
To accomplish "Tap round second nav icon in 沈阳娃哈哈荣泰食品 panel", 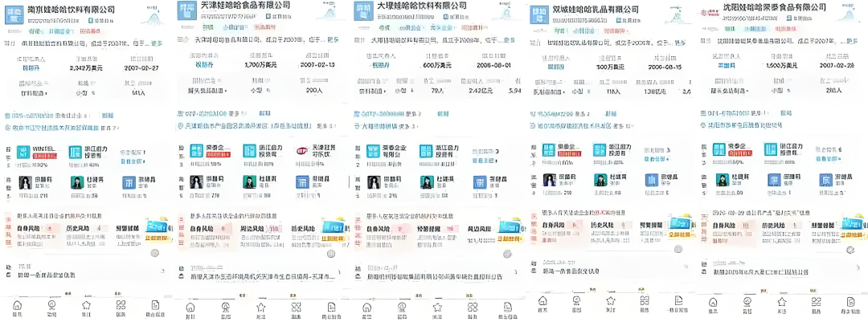I will point(748,302).
